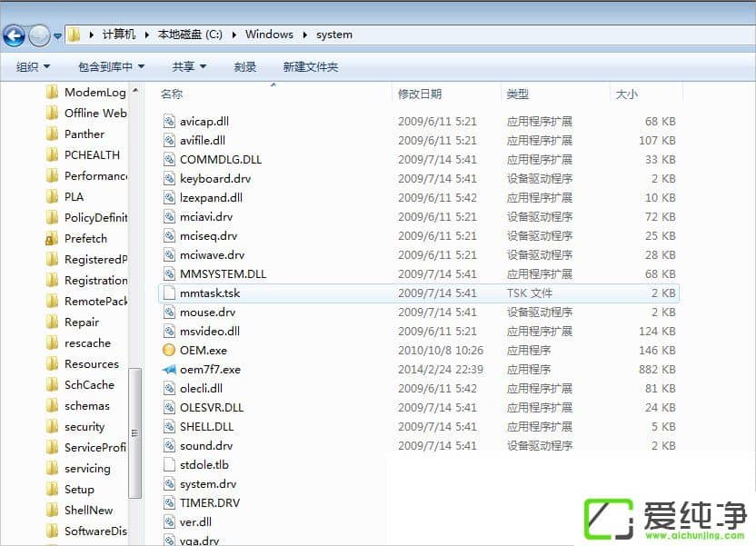Select the TIMER.DRV file icon
The height and width of the screenshot is (546, 756).
(169, 502)
